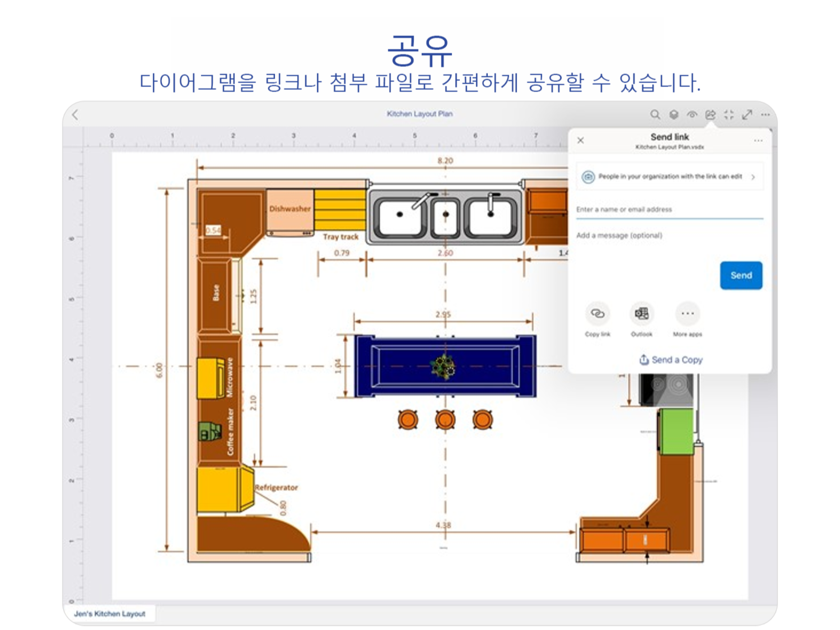Click the fit-to-window icon
The width and height of the screenshot is (840, 630).
pos(729,114)
